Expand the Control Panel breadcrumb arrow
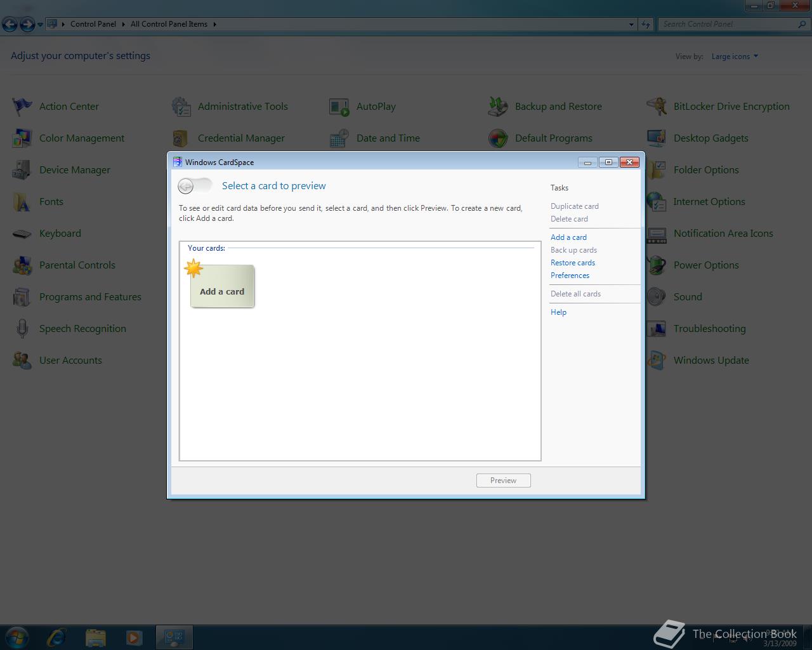812x650 pixels. coord(123,24)
